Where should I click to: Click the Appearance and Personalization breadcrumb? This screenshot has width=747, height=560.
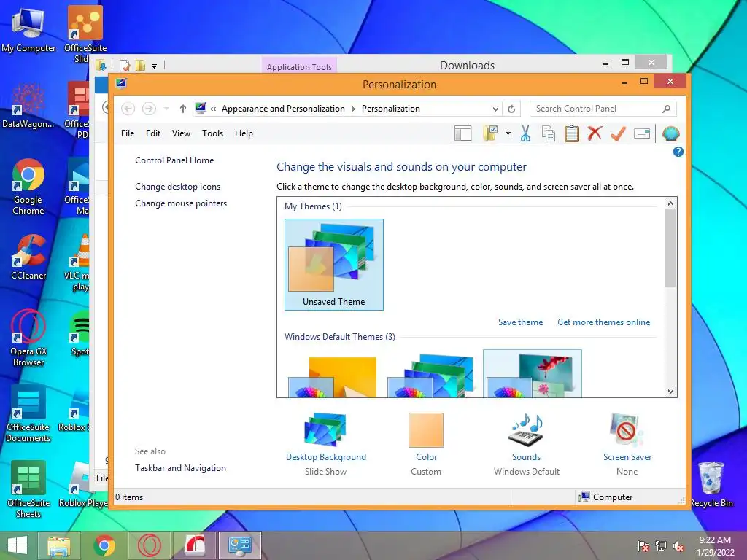283,109
